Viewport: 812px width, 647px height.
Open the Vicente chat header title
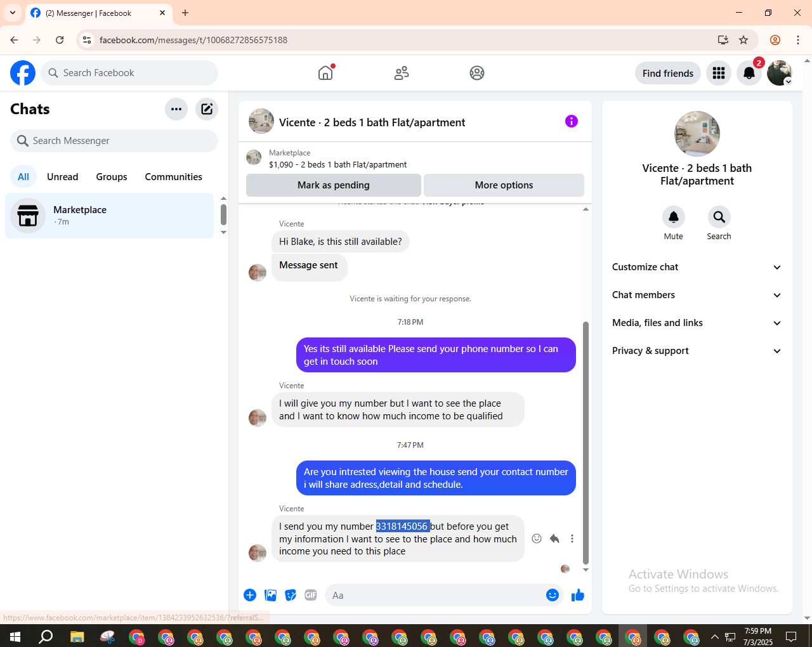click(372, 122)
